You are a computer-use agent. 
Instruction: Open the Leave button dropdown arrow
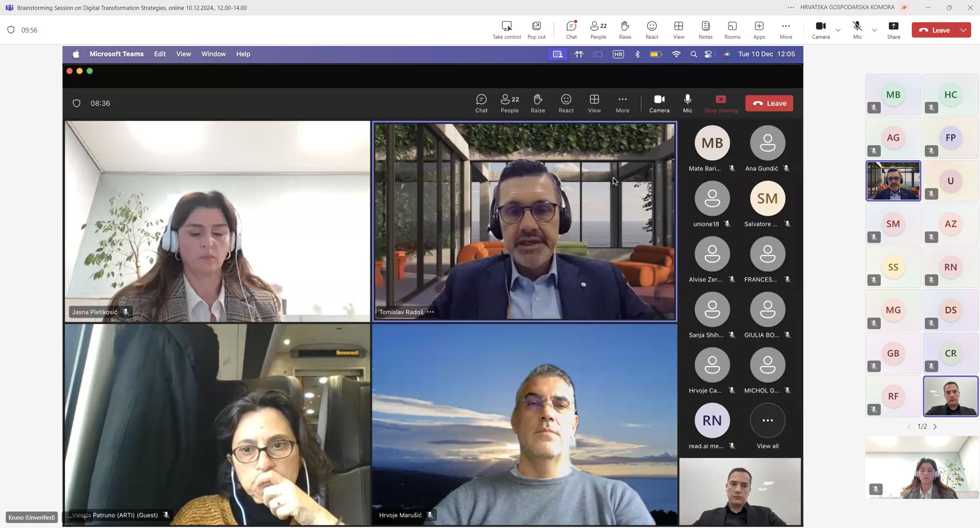[964, 30]
